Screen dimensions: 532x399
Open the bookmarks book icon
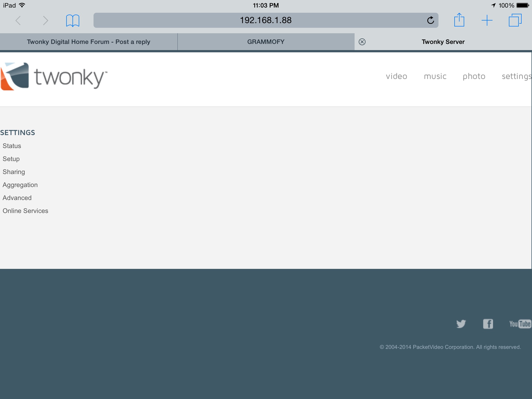pos(72,21)
